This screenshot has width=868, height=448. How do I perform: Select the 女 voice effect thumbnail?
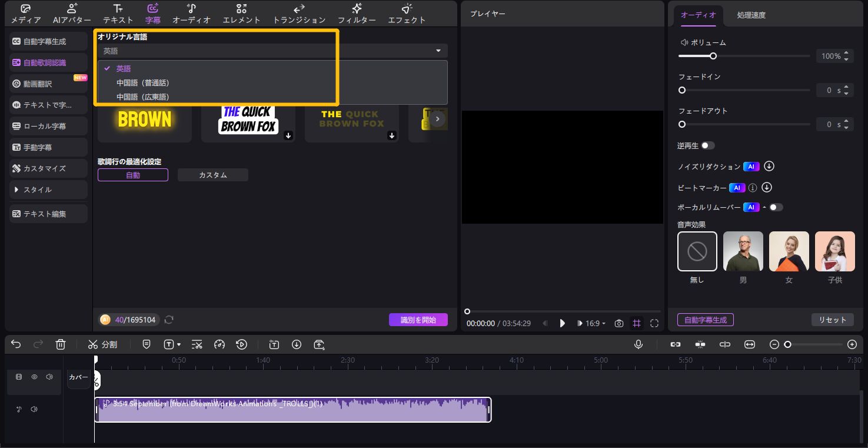(789, 251)
